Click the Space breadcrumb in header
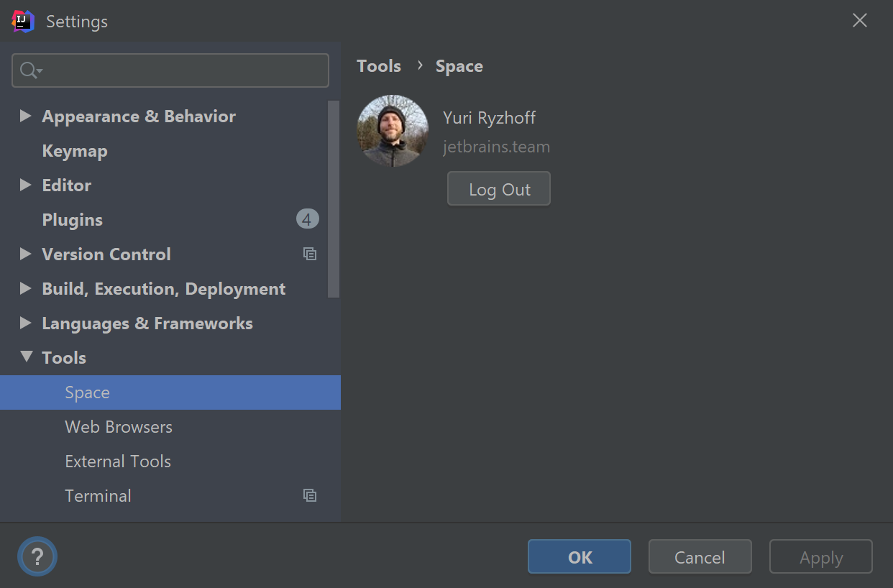 pos(459,66)
